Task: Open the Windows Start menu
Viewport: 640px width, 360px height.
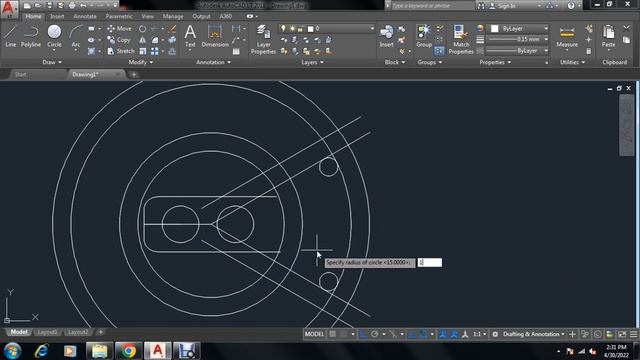Action: [13, 351]
